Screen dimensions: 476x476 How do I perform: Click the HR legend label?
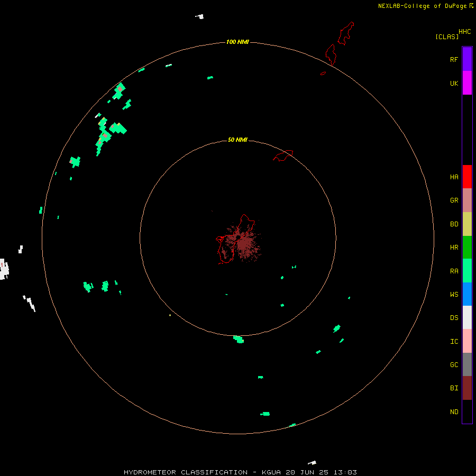454,248
